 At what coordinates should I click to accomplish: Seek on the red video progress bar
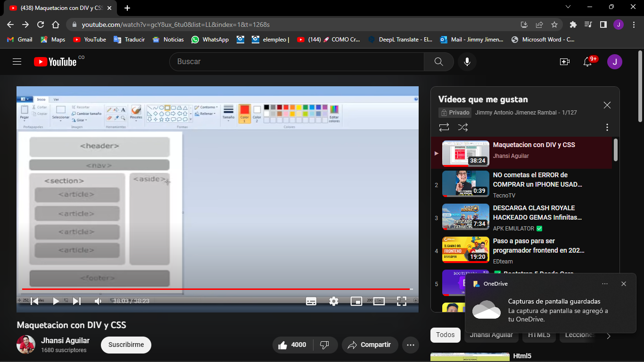(216, 289)
